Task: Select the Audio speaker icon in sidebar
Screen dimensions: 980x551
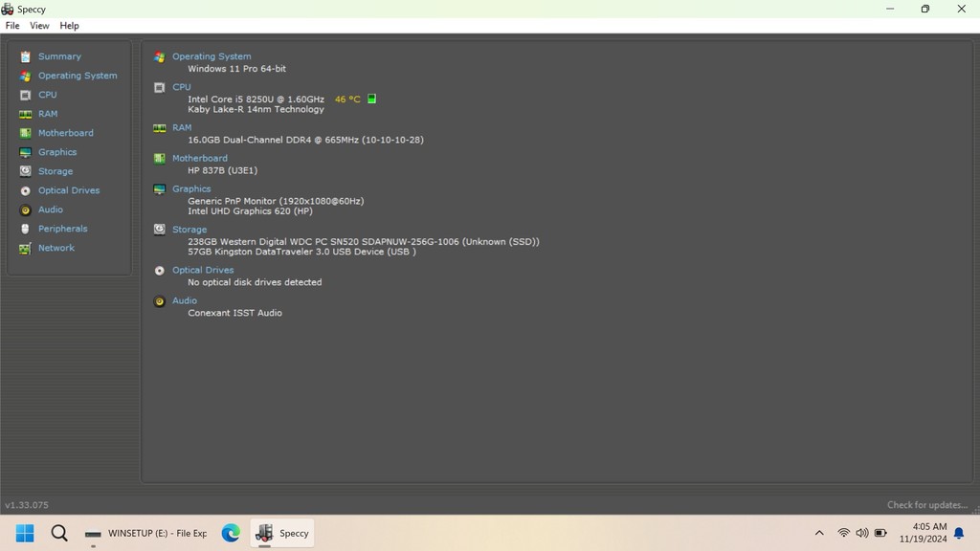Action: (x=27, y=209)
